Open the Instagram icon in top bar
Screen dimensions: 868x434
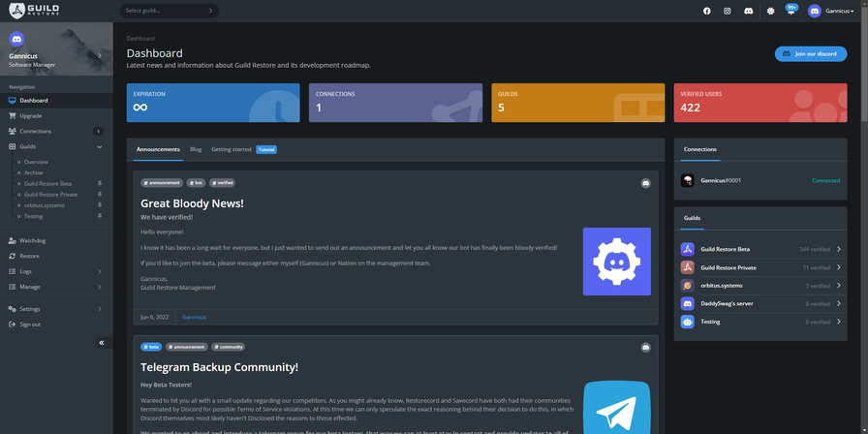pos(728,11)
